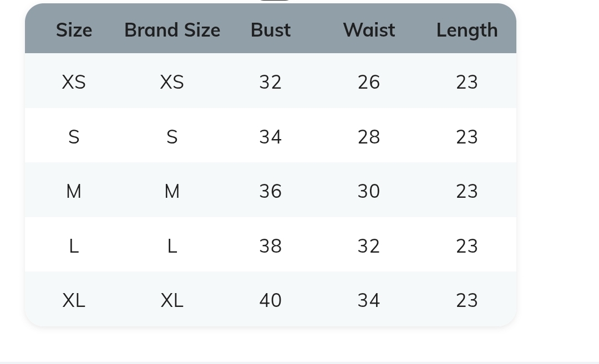Click bust value 40 for size XL

tap(271, 300)
